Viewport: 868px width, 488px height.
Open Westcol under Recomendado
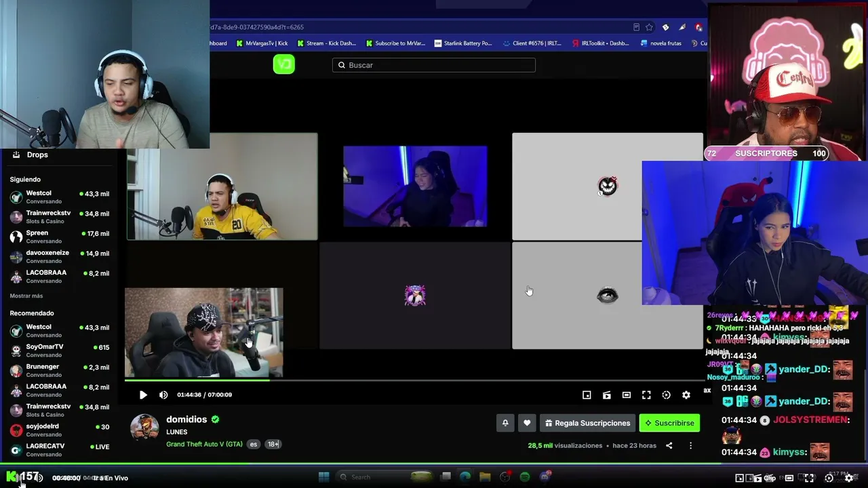pyautogui.click(x=60, y=331)
